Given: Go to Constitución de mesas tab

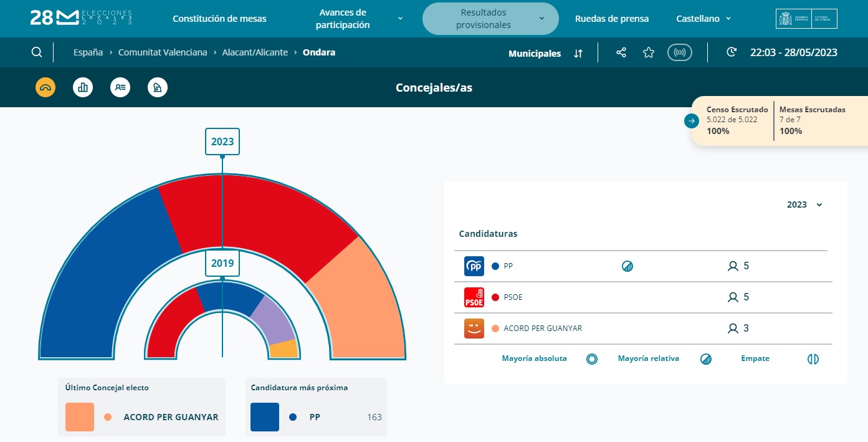Looking at the screenshot, I should click(x=219, y=19).
